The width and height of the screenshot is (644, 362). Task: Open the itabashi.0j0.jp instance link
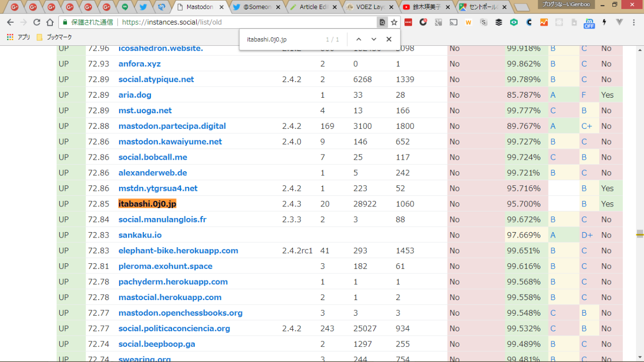147,204
